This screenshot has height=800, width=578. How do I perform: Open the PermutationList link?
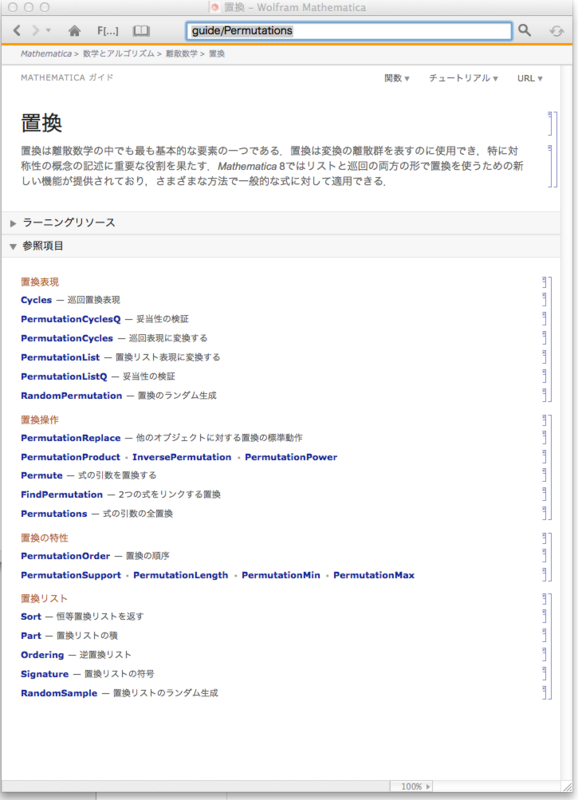point(60,357)
